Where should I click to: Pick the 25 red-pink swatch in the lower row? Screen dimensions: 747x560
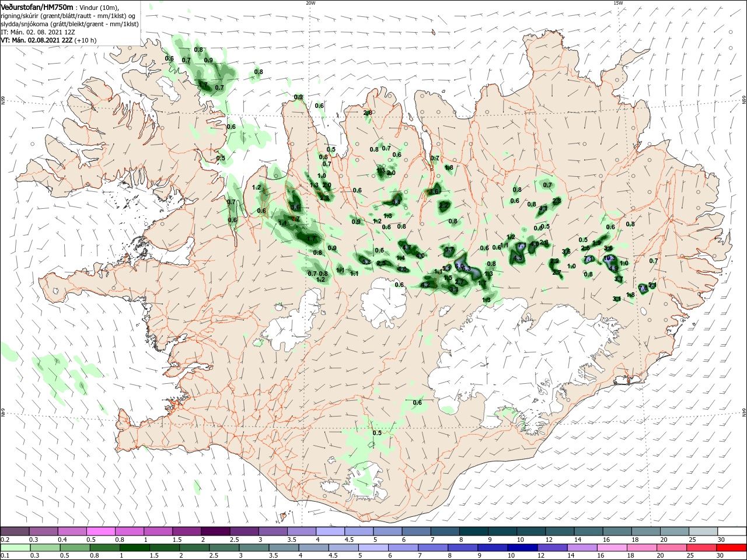[701, 548]
